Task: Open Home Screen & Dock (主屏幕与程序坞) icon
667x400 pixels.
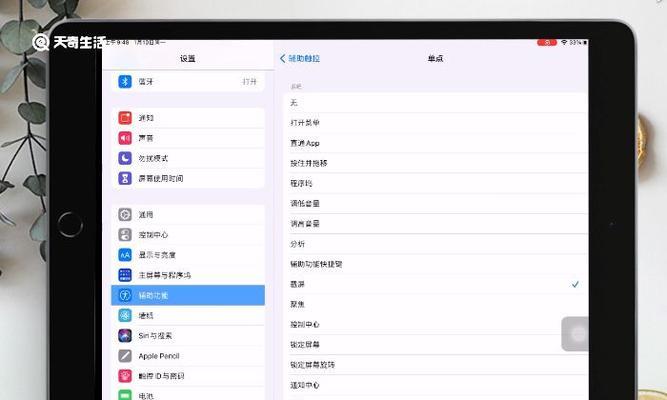Action: (125, 275)
